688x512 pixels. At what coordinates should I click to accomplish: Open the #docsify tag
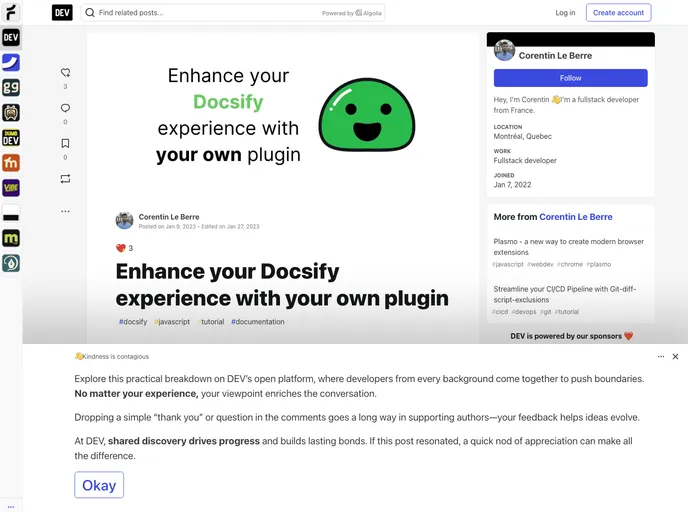(133, 322)
